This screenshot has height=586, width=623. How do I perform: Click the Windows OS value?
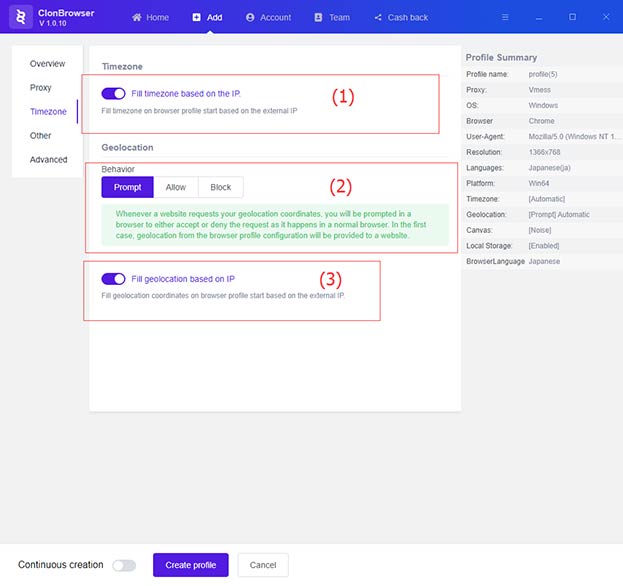coord(543,105)
